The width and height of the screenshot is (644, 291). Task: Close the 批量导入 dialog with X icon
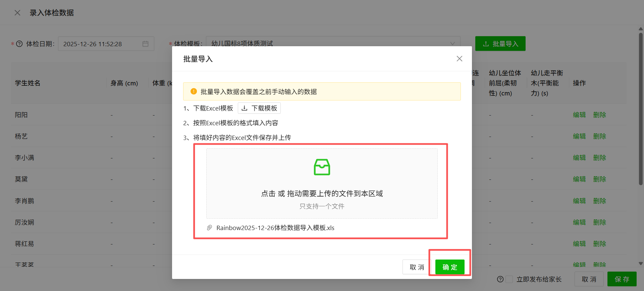(x=460, y=59)
